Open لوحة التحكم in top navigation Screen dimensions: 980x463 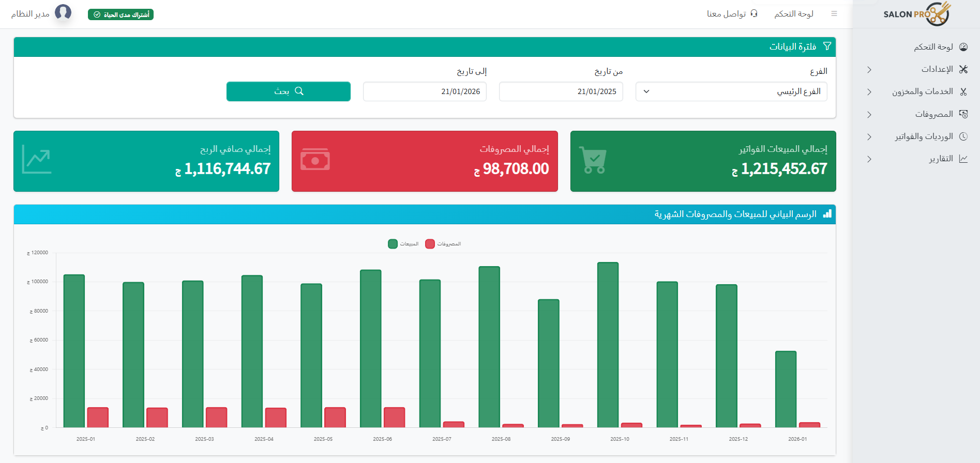[793, 14]
